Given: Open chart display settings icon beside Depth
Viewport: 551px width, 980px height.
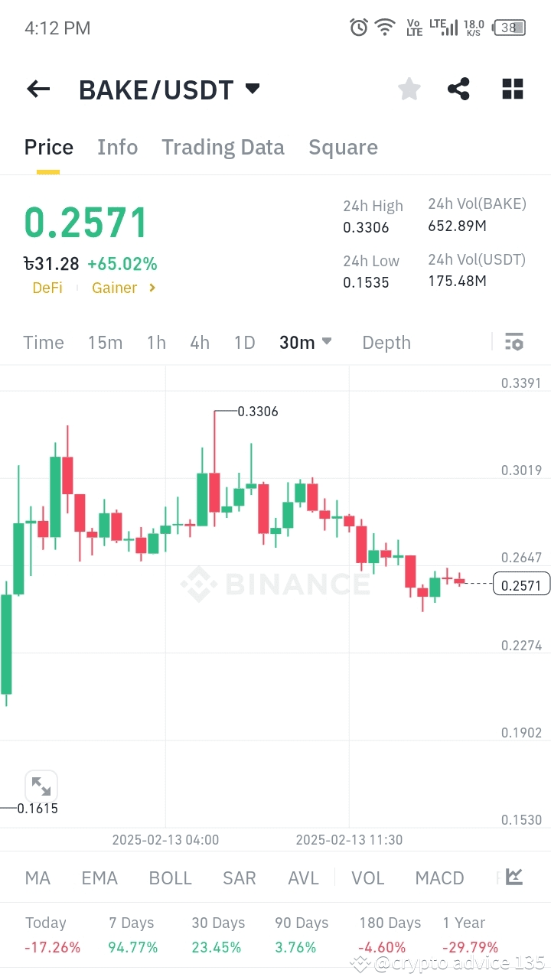Looking at the screenshot, I should [x=514, y=342].
